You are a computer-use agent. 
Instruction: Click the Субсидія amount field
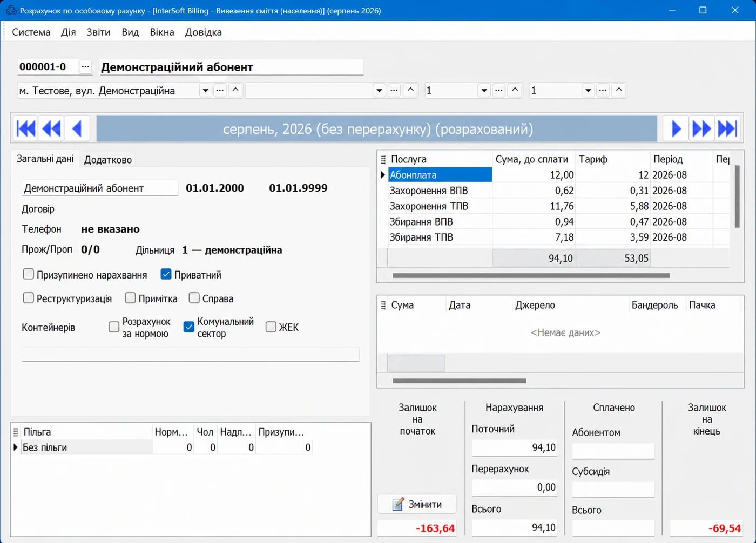(613, 490)
